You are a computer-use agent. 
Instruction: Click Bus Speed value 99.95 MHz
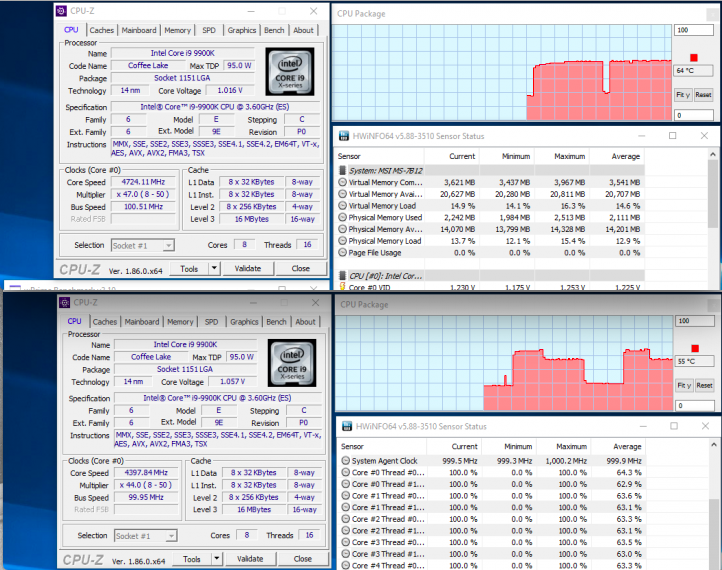[x=146, y=497]
